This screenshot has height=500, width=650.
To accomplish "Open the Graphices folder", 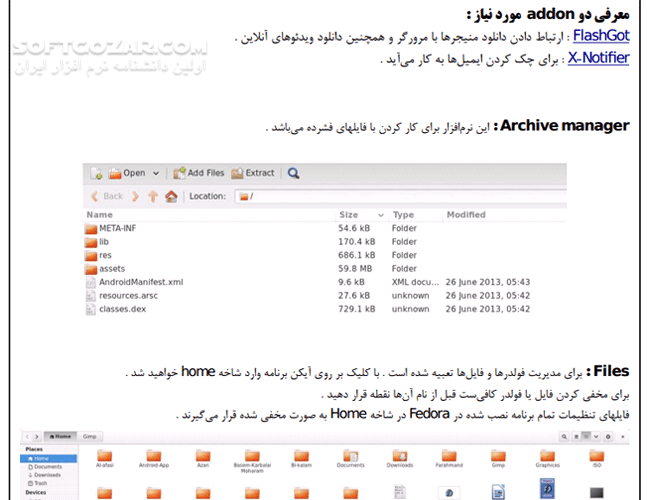I will [x=548, y=459].
